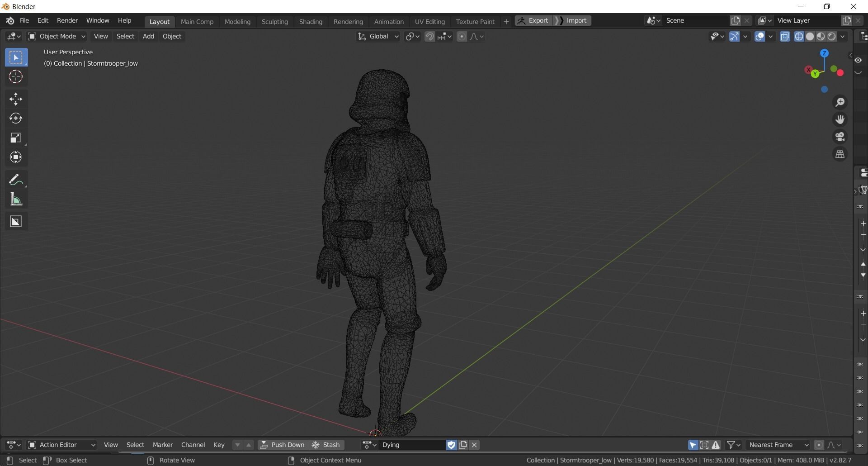Activate the 3D Cursor tool
This screenshot has height=466, width=868.
[16, 77]
